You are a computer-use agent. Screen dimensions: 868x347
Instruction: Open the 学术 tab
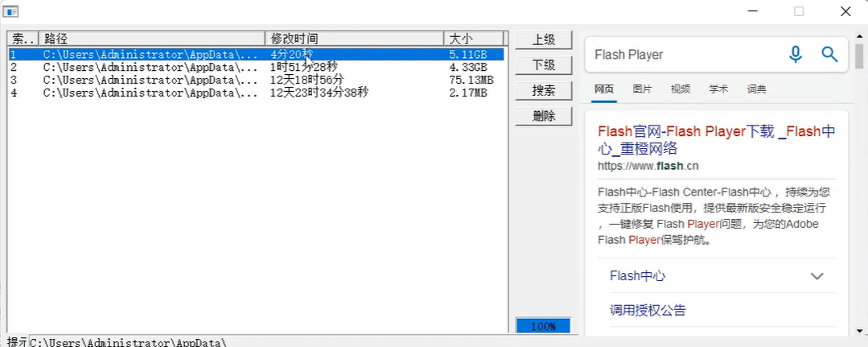718,89
